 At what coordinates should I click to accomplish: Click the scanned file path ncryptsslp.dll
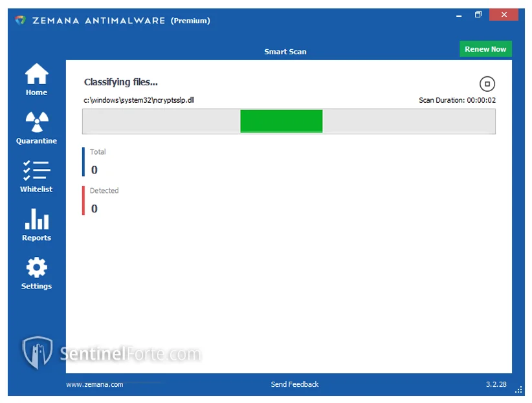click(x=139, y=100)
